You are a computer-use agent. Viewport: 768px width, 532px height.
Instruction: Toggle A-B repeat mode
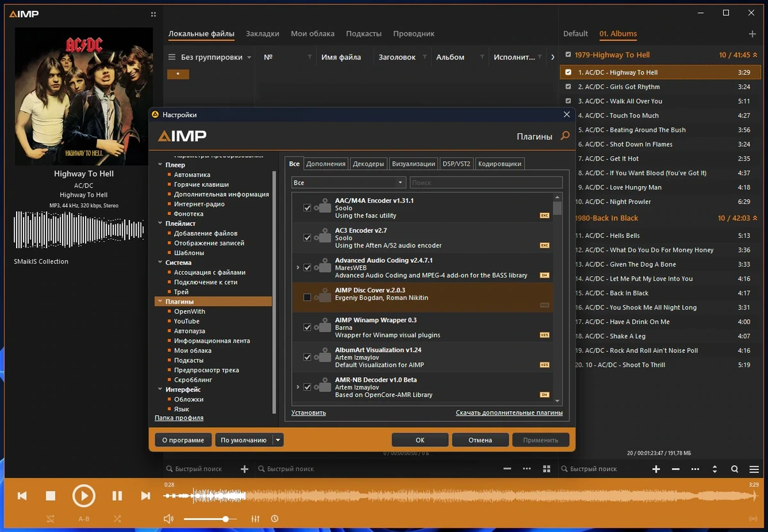(84, 519)
